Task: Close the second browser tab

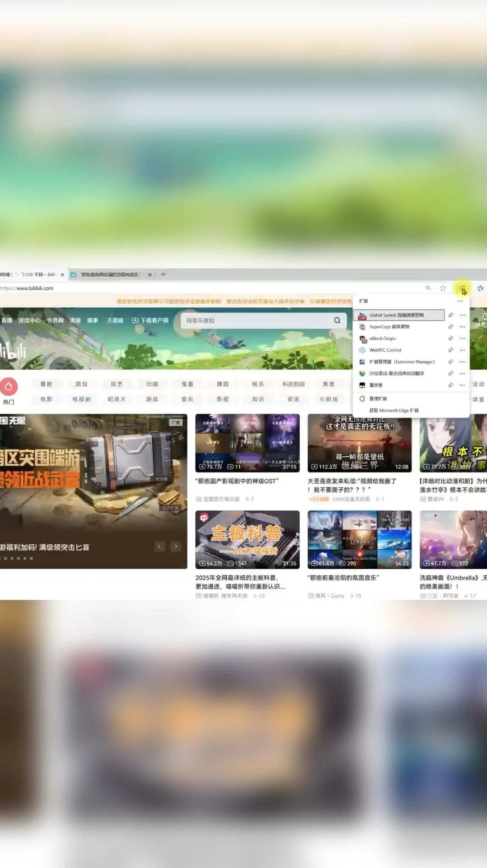Action: pos(150,274)
